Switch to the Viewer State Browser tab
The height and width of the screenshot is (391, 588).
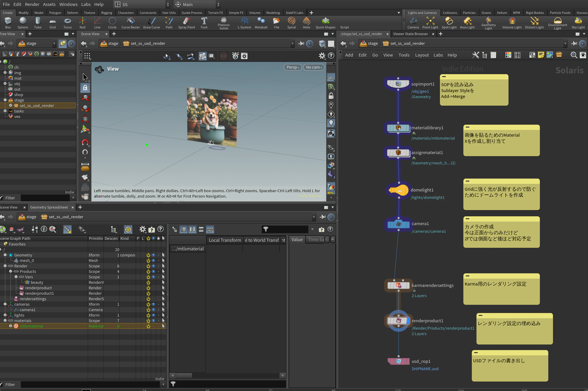click(x=410, y=34)
